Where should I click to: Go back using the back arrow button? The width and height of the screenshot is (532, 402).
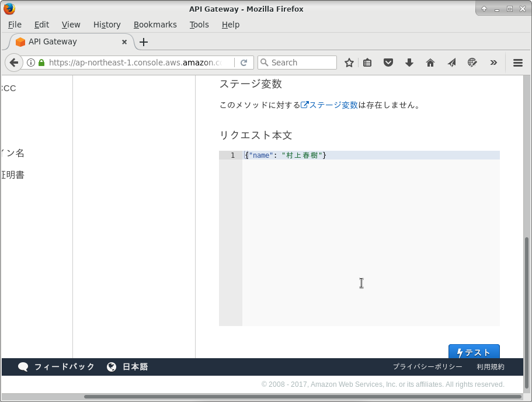pos(14,63)
